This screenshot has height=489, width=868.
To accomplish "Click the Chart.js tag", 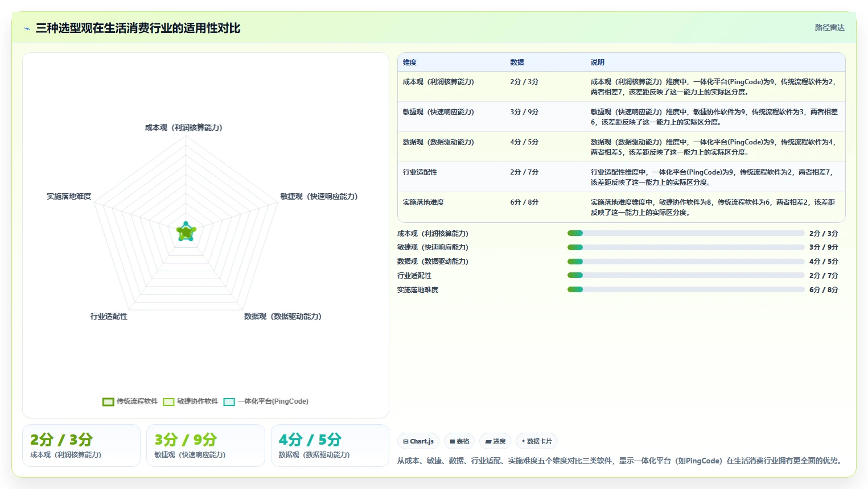I will 418,441.
